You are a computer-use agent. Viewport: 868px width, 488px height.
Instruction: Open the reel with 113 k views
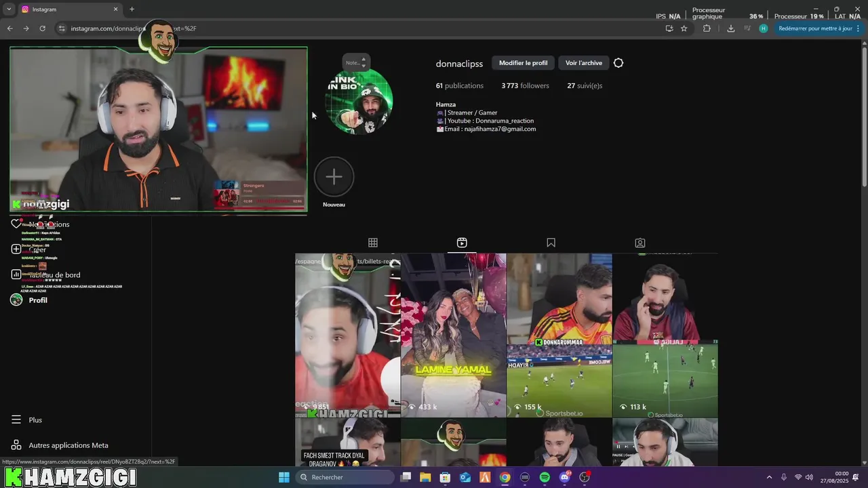coord(665,335)
